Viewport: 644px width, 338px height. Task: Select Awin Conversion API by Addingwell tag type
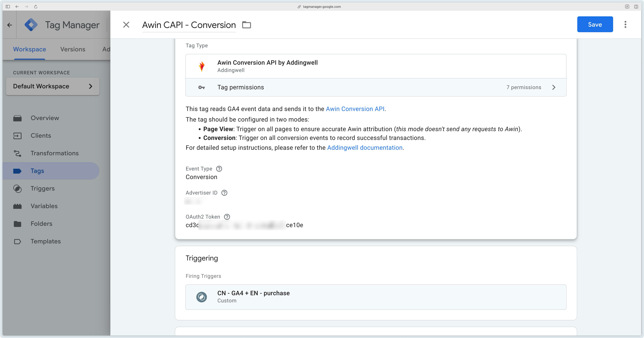376,66
